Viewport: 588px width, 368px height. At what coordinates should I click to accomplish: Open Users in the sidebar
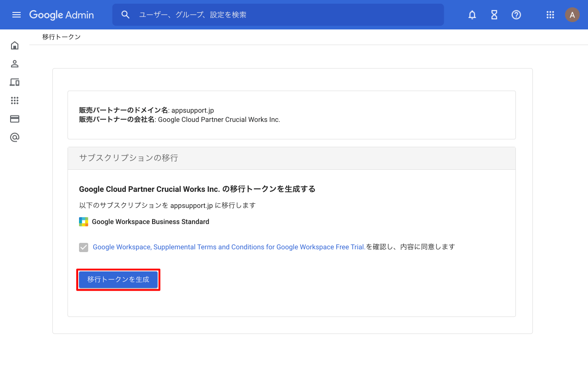(x=15, y=63)
